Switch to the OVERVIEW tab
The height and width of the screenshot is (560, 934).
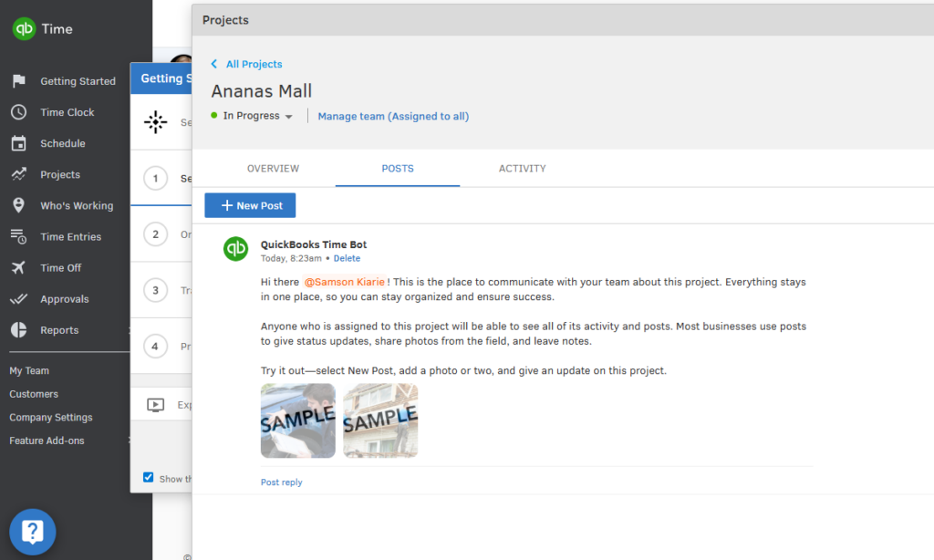click(273, 169)
